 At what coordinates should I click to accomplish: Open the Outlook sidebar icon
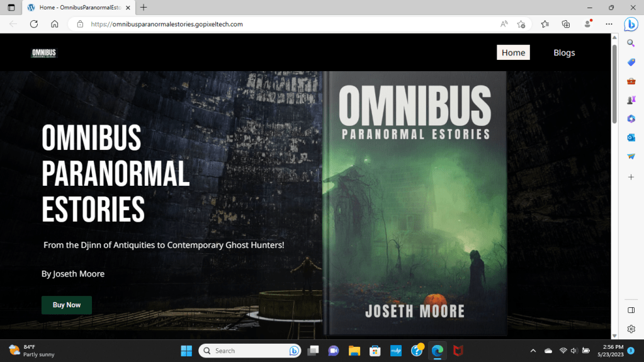[631, 137]
